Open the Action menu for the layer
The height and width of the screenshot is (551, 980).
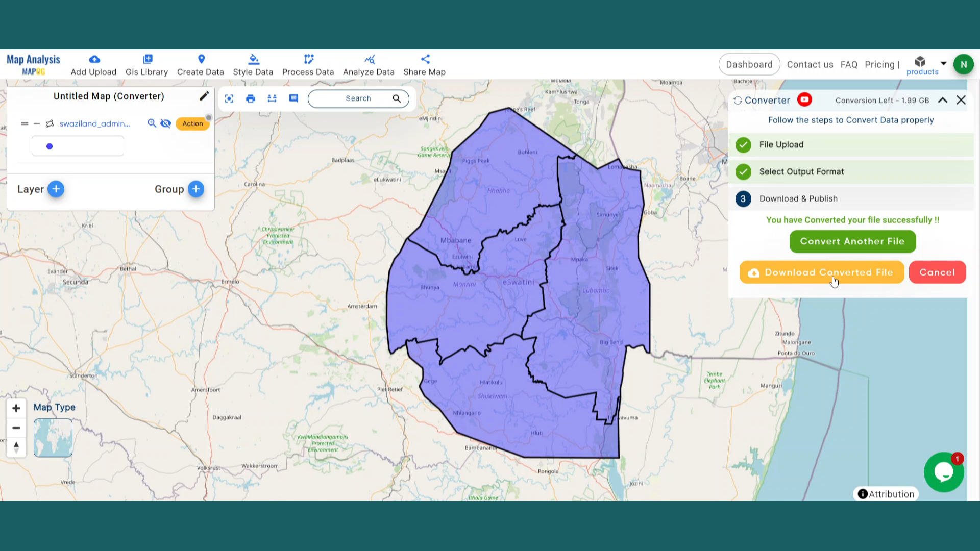192,123
